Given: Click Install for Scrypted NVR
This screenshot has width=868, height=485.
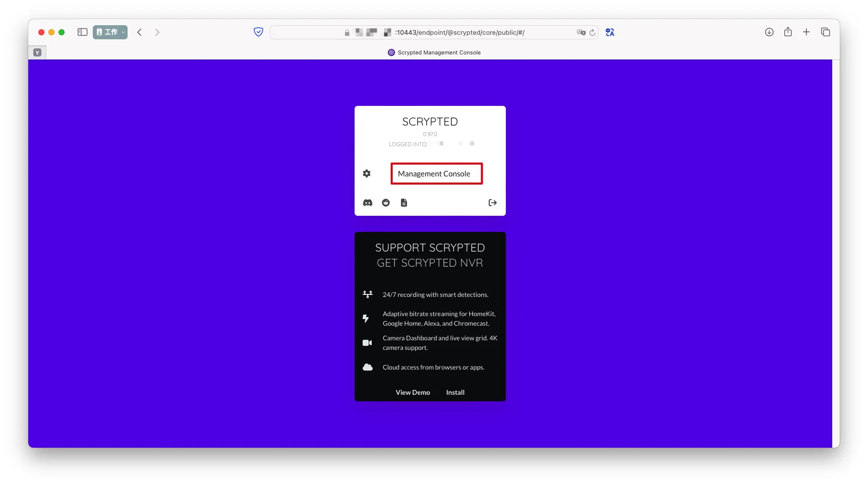Looking at the screenshot, I should 455,392.
